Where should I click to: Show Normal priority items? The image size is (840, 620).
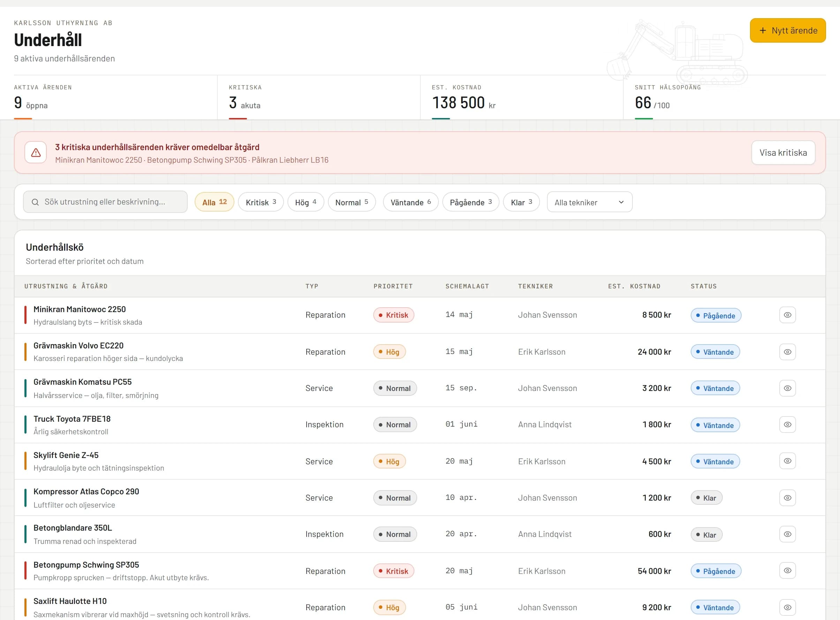point(351,202)
